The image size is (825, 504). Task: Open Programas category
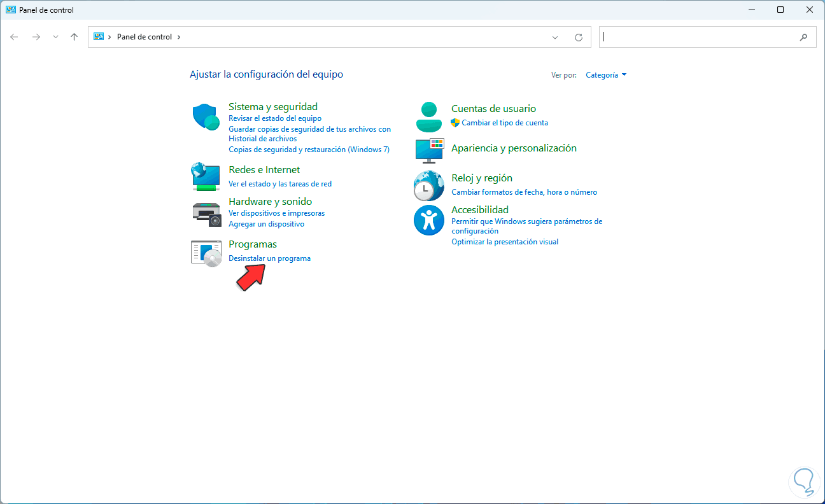pos(253,244)
